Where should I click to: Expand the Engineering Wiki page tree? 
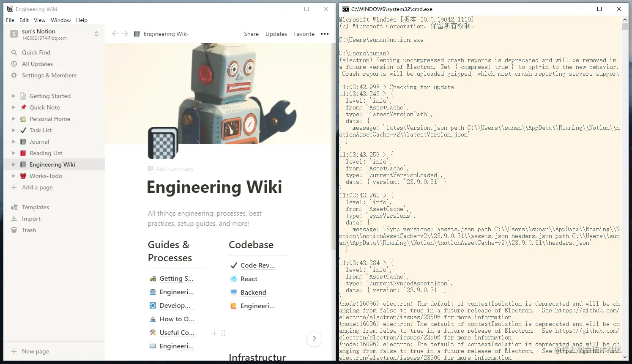(14, 164)
